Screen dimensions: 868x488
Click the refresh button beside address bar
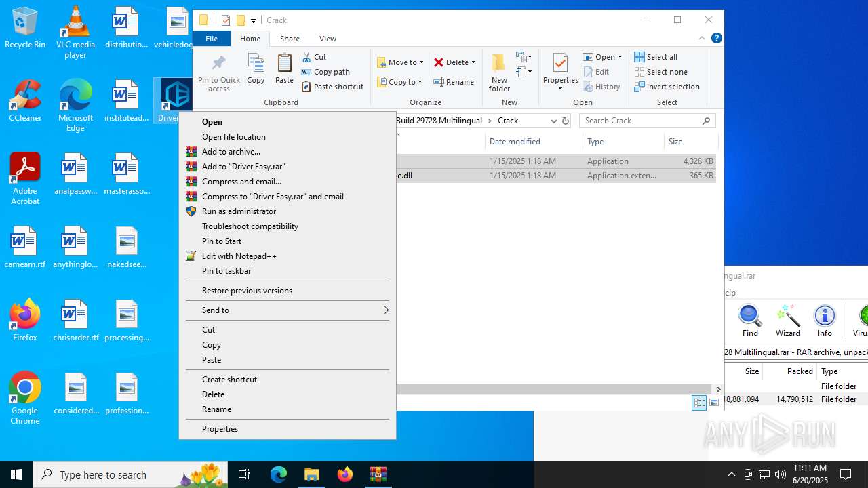pyautogui.click(x=566, y=121)
